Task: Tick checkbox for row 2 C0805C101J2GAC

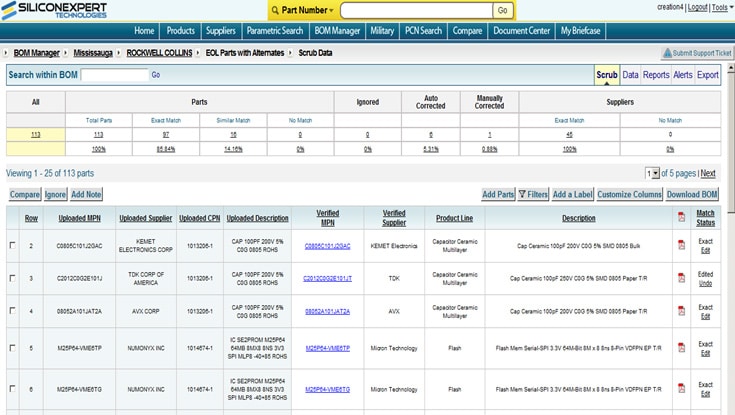Action: tap(13, 245)
